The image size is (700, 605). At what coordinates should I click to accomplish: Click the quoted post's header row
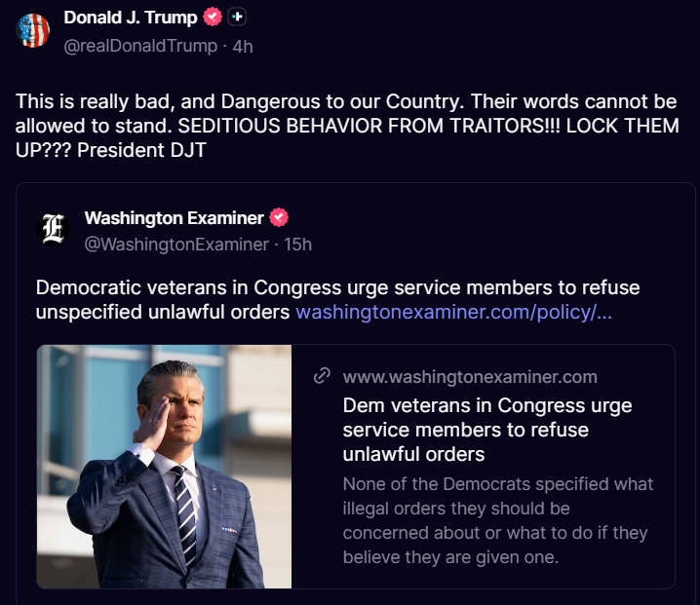(390, 231)
